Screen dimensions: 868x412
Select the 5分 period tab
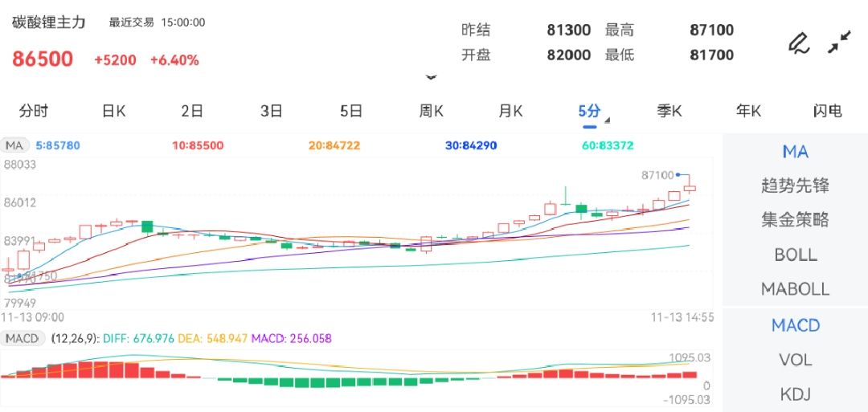(589, 111)
